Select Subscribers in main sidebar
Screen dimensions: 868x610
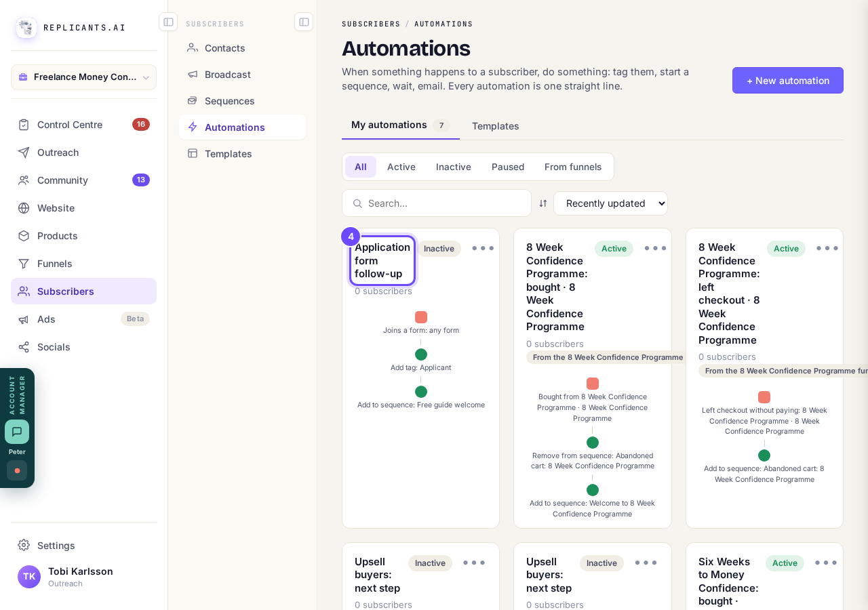pos(83,291)
